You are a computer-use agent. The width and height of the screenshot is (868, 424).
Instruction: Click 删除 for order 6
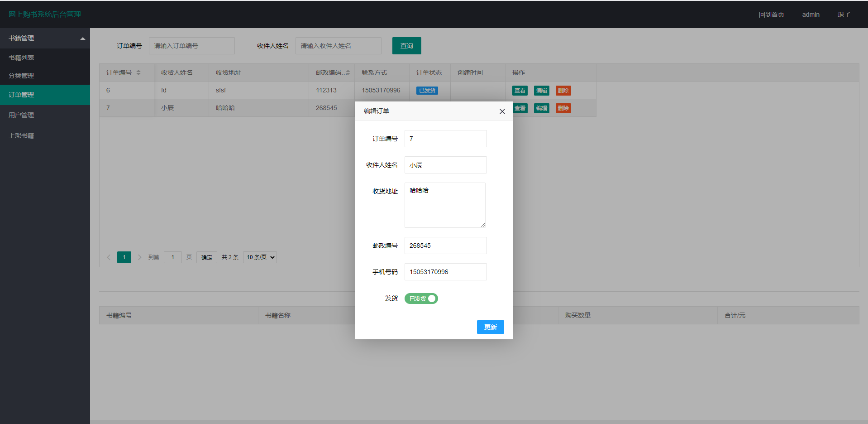(x=563, y=91)
